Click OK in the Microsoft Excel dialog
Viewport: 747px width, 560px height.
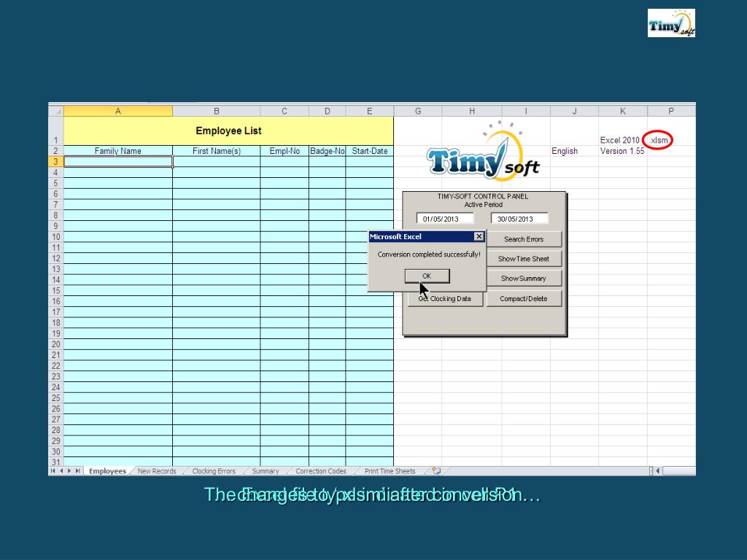[427, 276]
